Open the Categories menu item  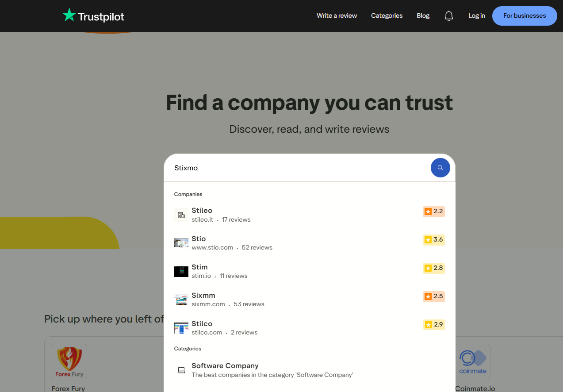[x=387, y=15]
